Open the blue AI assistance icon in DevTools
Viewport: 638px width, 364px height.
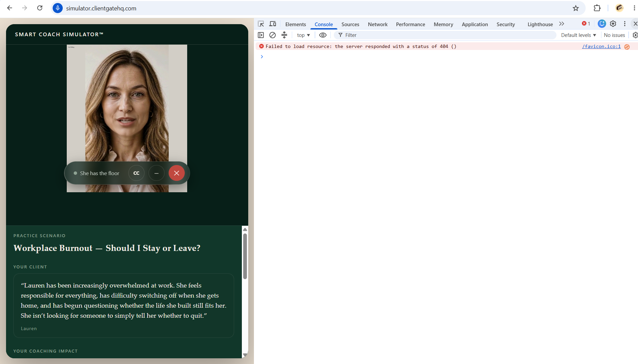602,23
